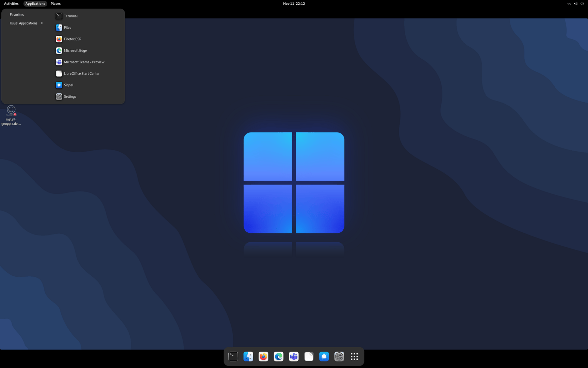Launch Files from the dock

248,356
